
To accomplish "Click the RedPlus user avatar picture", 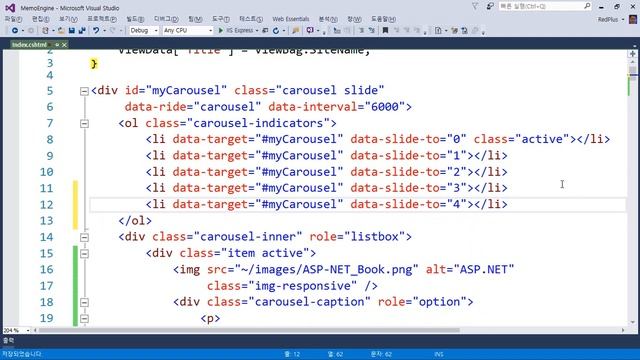I will pyautogui.click(x=633, y=19).
